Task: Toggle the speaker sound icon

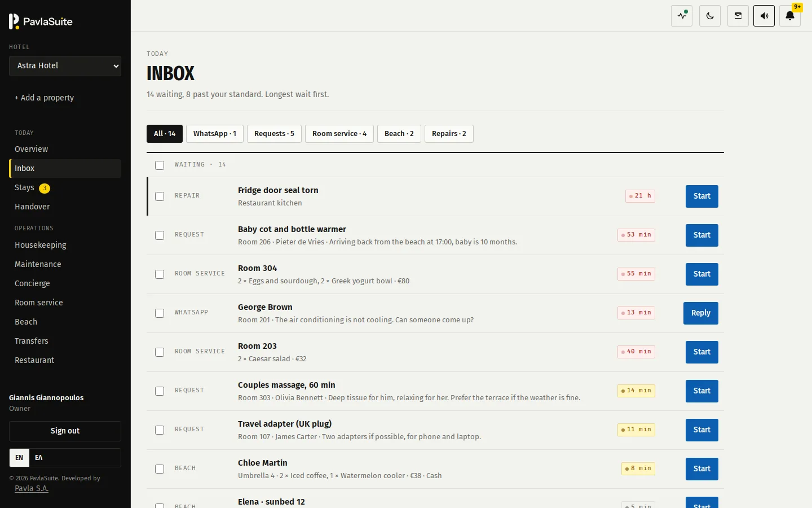Action: [x=764, y=16]
